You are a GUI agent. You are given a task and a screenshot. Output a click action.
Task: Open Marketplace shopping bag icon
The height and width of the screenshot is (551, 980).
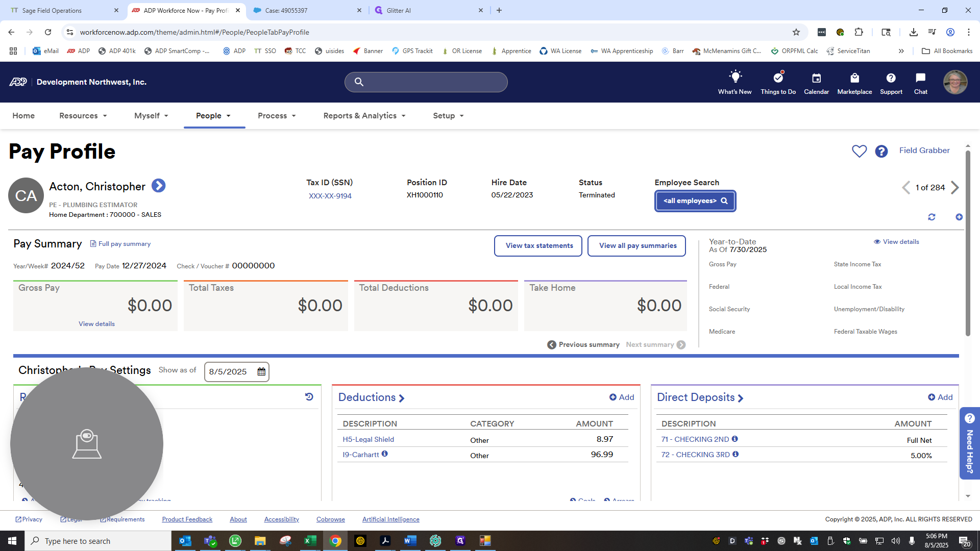click(854, 78)
